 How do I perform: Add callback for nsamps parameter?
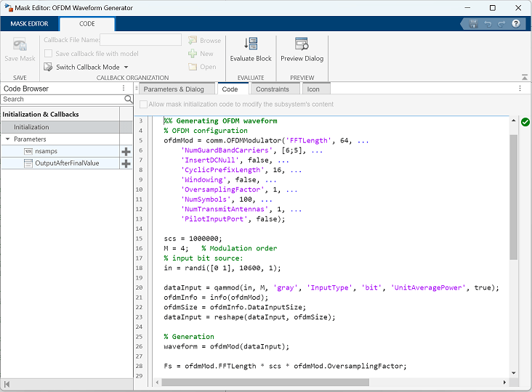(126, 152)
